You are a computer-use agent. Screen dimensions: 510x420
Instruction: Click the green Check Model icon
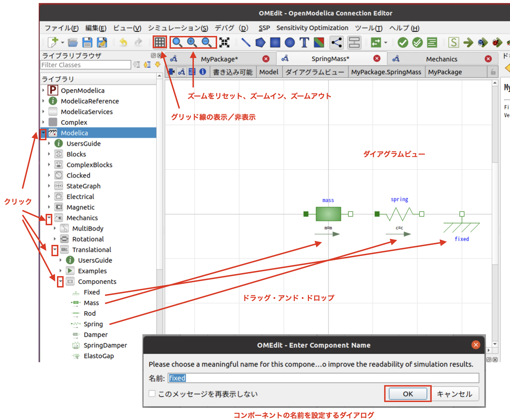tap(403, 42)
